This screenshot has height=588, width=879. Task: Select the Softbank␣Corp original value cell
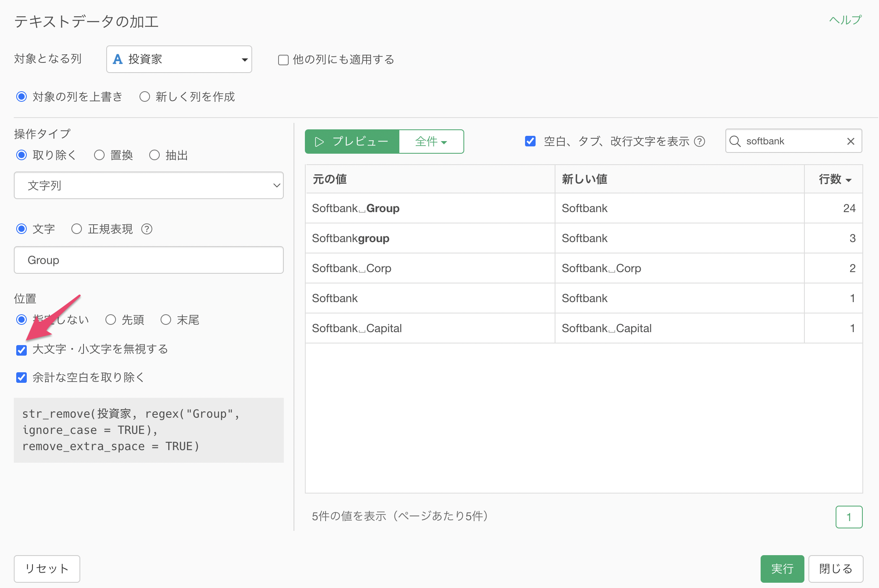[x=430, y=268]
